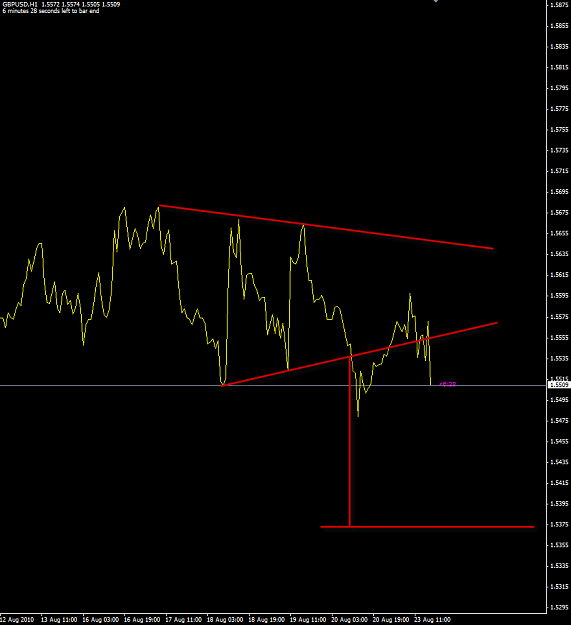This screenshot has width=571, height=625.
Task: Click the '13 Aug 11:00' time axis label
Action: [59, 620]
